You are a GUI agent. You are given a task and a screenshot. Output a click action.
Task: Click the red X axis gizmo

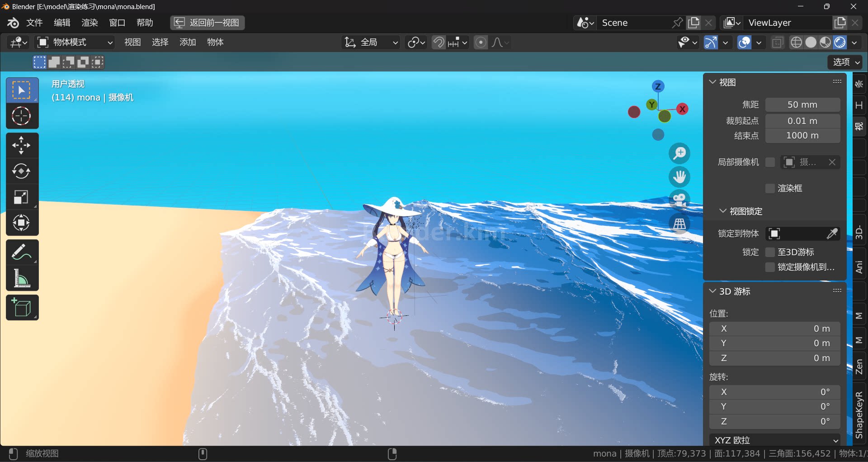[683, 109]
